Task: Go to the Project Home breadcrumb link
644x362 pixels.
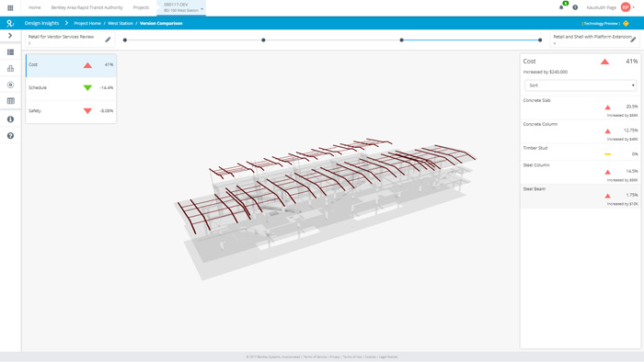Action: [87, 23]
